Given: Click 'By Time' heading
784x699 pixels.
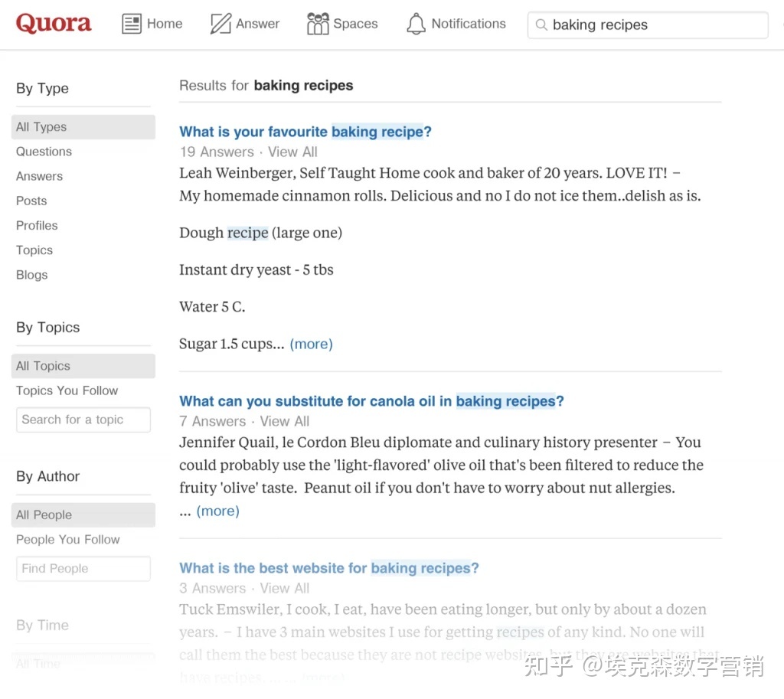Looking at the screenshot, I should tap(43, 626).
